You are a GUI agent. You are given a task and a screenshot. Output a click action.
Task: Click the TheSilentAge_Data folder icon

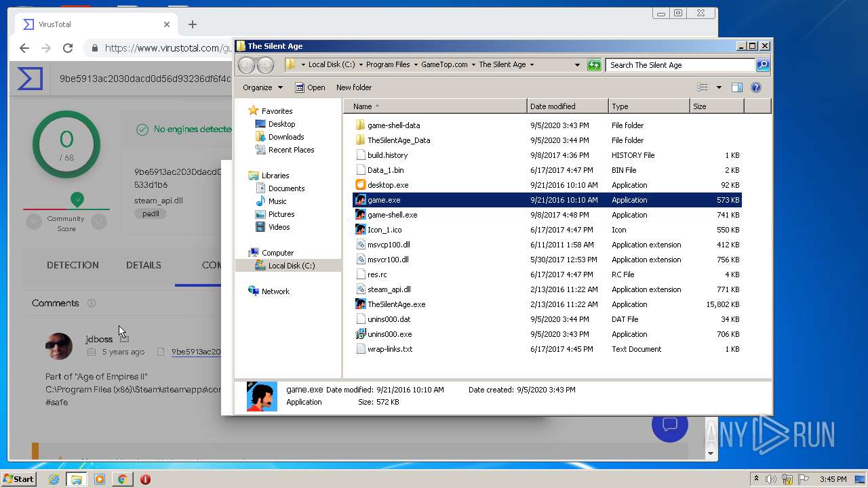(361, 140)
